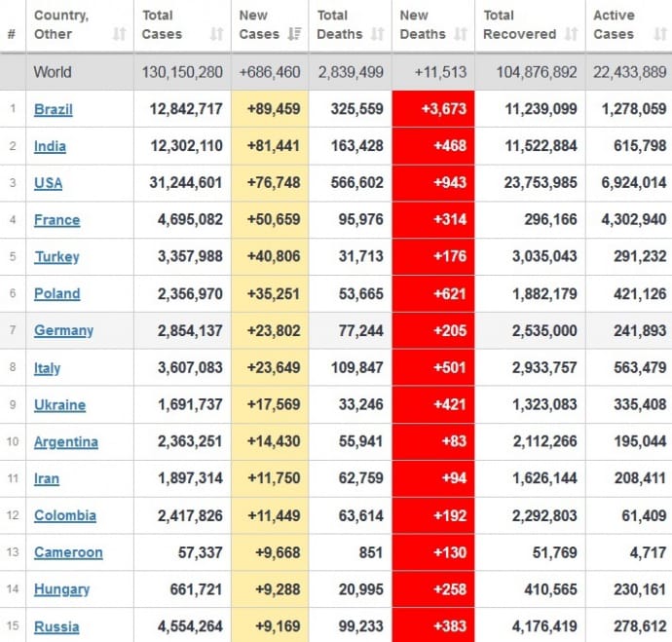Go to the USA link
This screenshot has width=672, height=642.
click(48, 183)
